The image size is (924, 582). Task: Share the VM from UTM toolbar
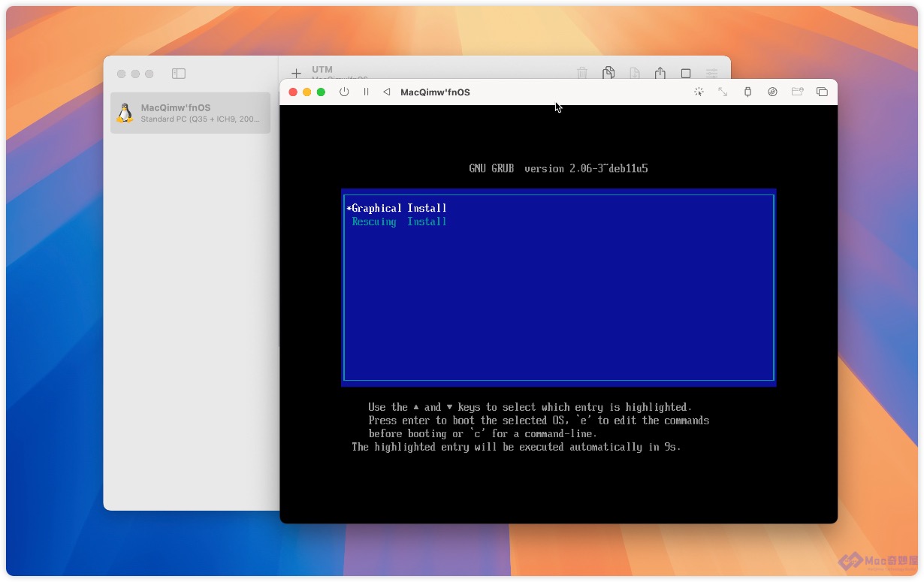click(660, 73)
